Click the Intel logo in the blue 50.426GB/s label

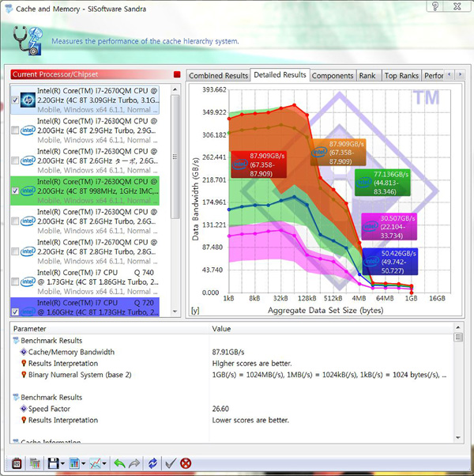click(x=371, y=262)
